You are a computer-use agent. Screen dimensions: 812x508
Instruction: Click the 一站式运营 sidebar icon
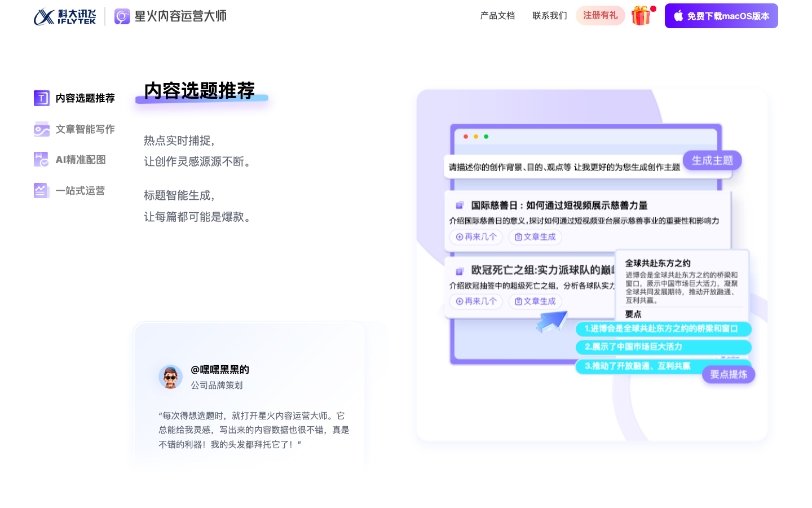42,191
